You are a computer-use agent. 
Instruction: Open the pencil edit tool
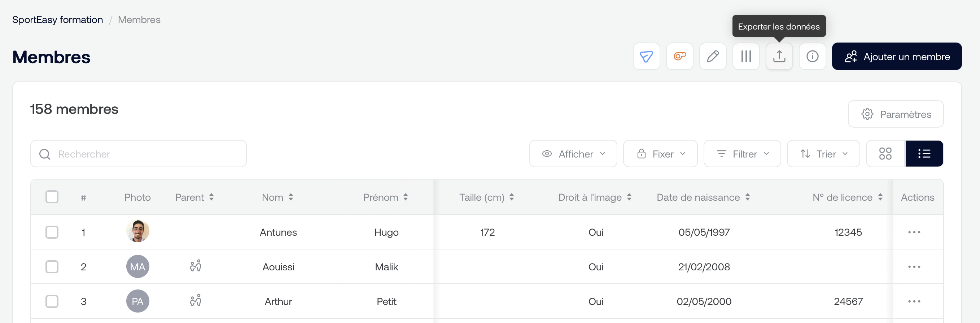tap(713, 57)
